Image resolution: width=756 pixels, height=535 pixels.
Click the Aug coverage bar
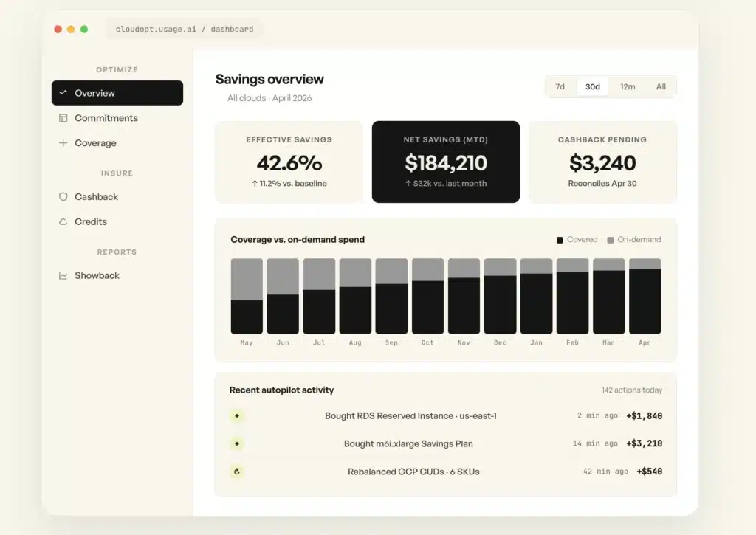pyautogui.click(x=355, y=296)
